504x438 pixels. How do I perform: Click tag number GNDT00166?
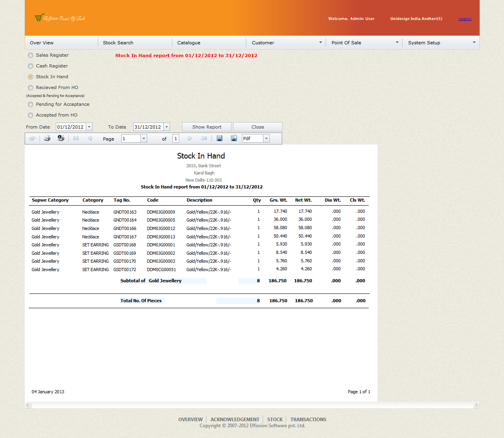click(125, 228)
